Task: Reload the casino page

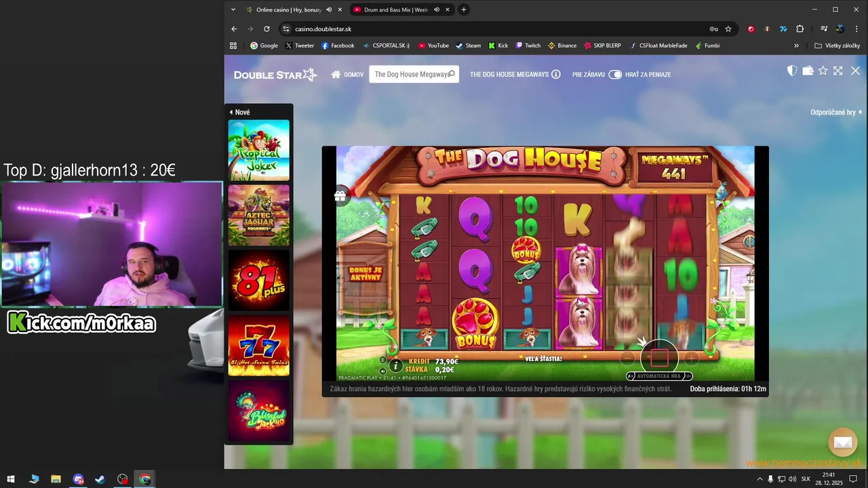Action: [x=267, y=29]
